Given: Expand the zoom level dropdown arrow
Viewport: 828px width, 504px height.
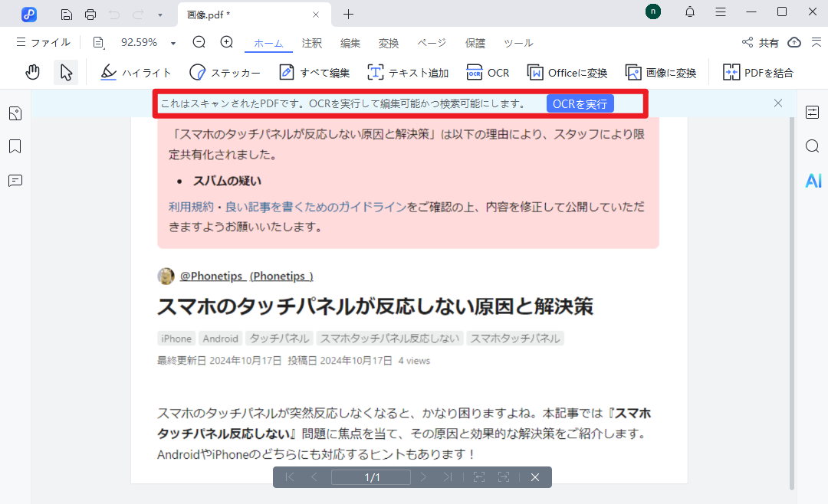Looking at the screenshot, I should coord(173,43).
